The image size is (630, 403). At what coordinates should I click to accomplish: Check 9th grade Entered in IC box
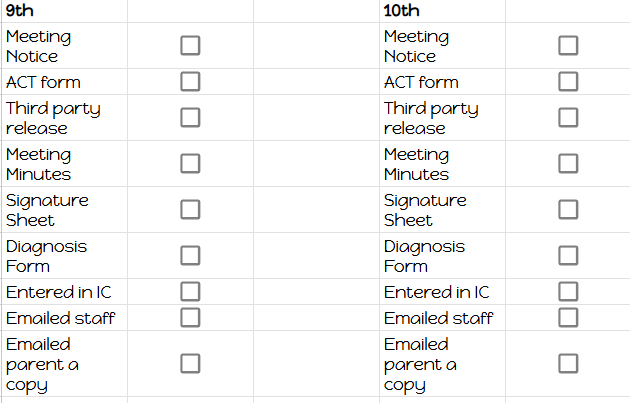[190, 292]
